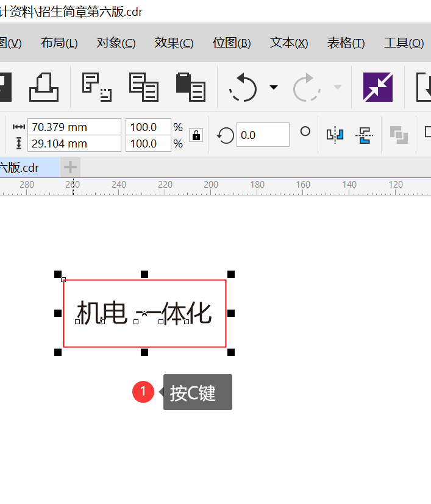Open the 布局(L) menu
The width and height of the screenshot is (431, 504).
(x=59, y=43)
